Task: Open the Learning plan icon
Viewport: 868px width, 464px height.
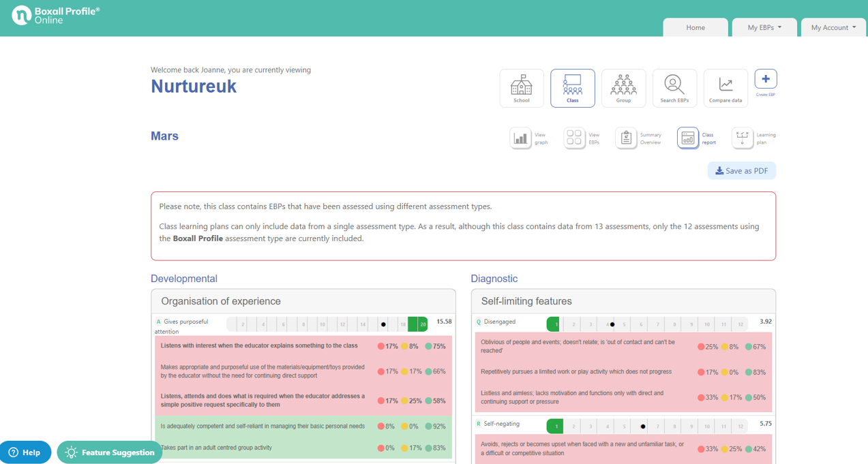Action: pos(743,138)
